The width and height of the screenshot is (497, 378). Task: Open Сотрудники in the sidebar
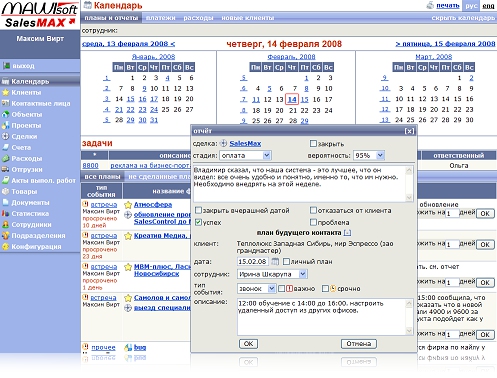[x=31, y=224]
